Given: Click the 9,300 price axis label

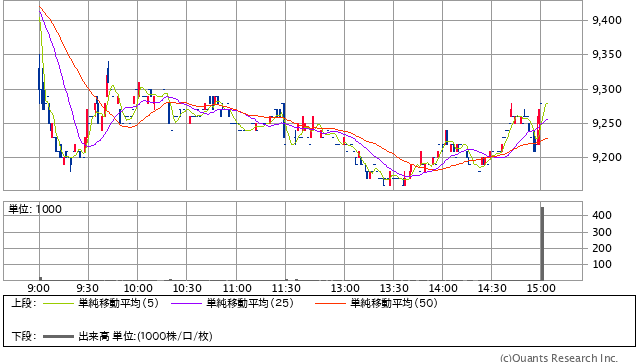Looking at the screenshot, I should [x=607, y=89].
